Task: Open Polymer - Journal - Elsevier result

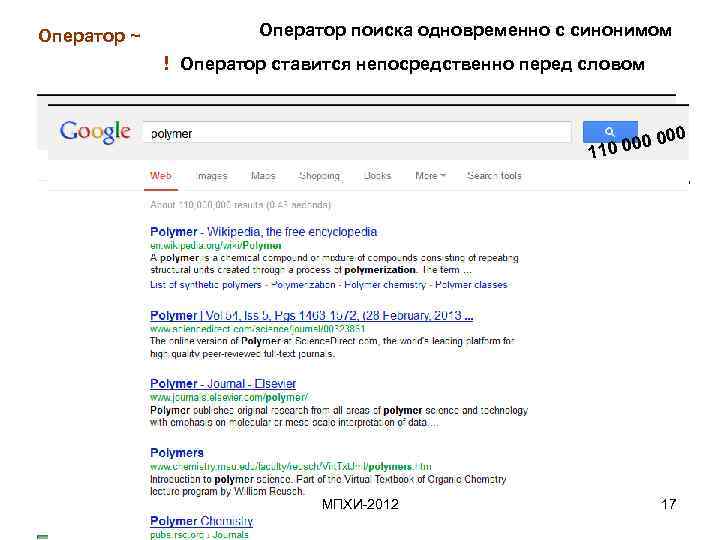Action: (223, 383)
